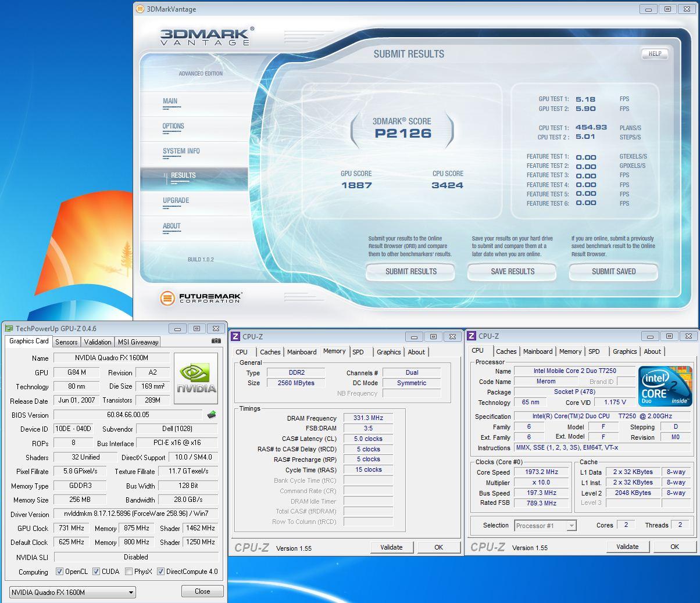Screen dimensions: 700x603
Task: Open the SPD tab in memory CPU-Z window
Action: coord(358,352)
